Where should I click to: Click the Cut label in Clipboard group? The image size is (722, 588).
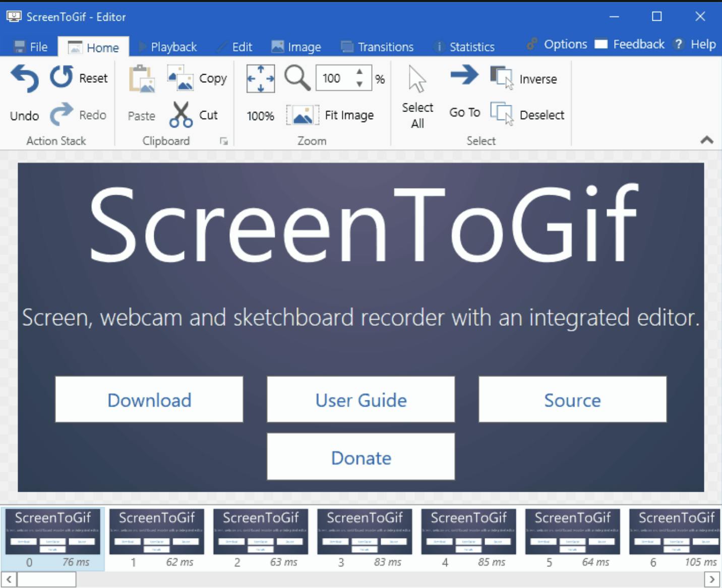coord(208,115)
